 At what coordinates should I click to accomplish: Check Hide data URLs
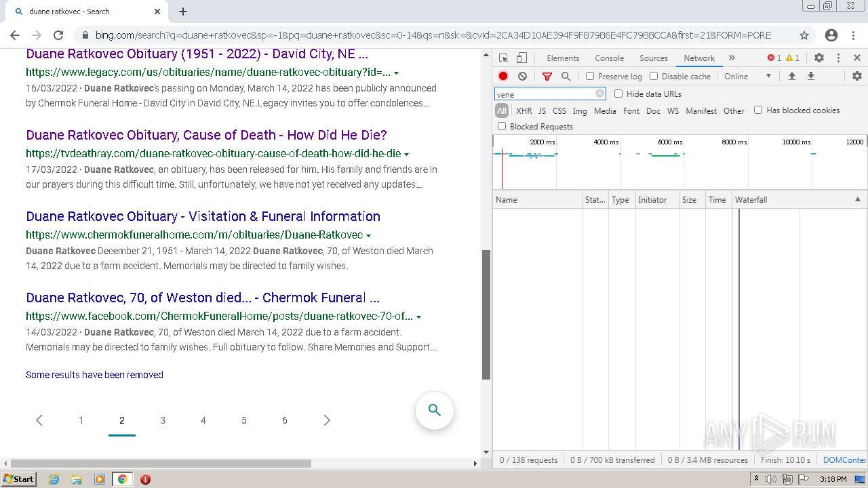(x=618, y=94)
